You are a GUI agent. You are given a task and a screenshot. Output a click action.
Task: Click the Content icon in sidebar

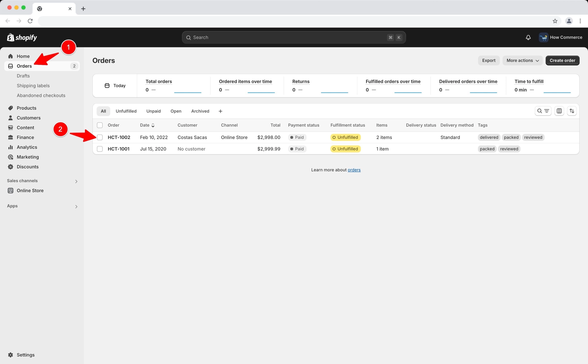pyautogui.click(x=10, y=128)
